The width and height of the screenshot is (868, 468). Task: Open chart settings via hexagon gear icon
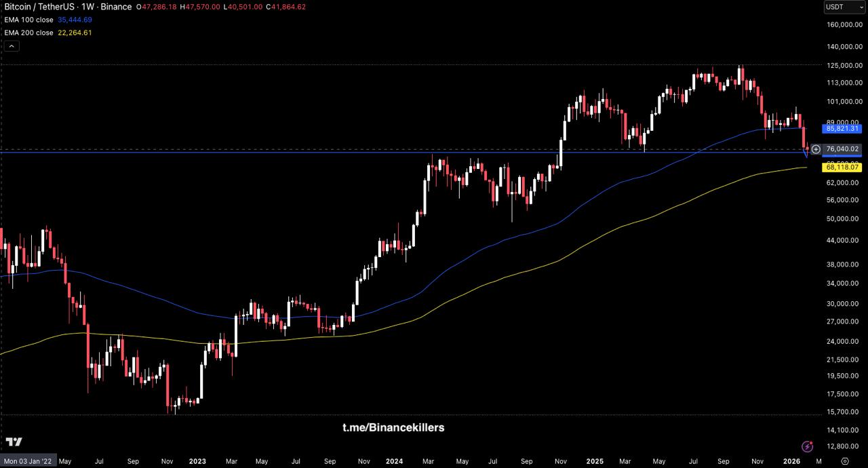845,461
